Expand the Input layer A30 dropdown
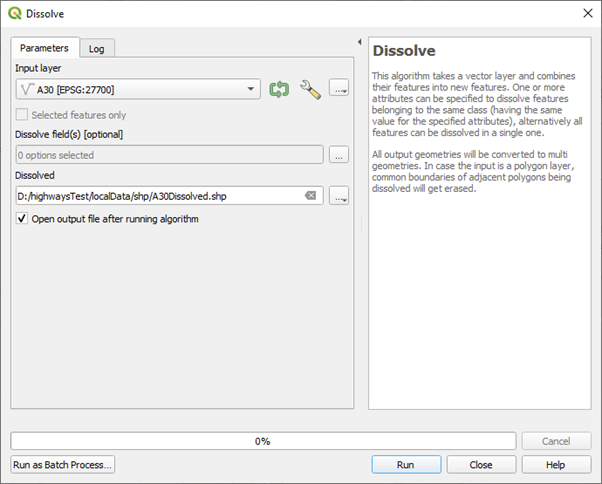The height and width of the screenshot is (484, 602). pyautogui.click(x=252, y=90)
